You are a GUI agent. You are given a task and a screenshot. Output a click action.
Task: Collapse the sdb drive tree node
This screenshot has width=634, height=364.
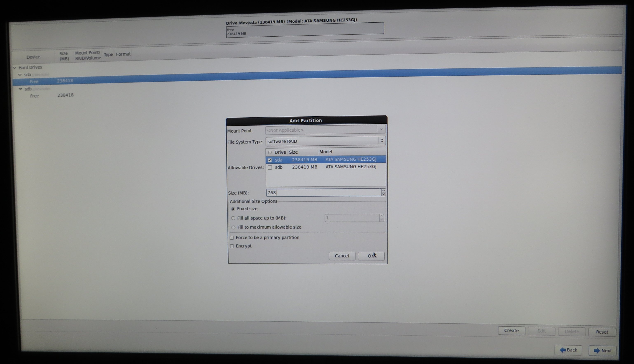pyautogui.click(x=21, y=89)
